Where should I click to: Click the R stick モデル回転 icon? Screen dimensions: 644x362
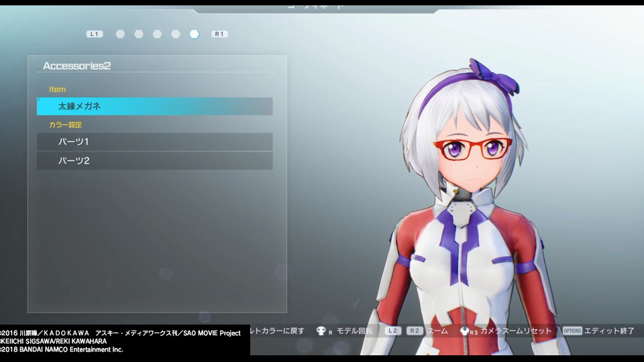point(321,330)
